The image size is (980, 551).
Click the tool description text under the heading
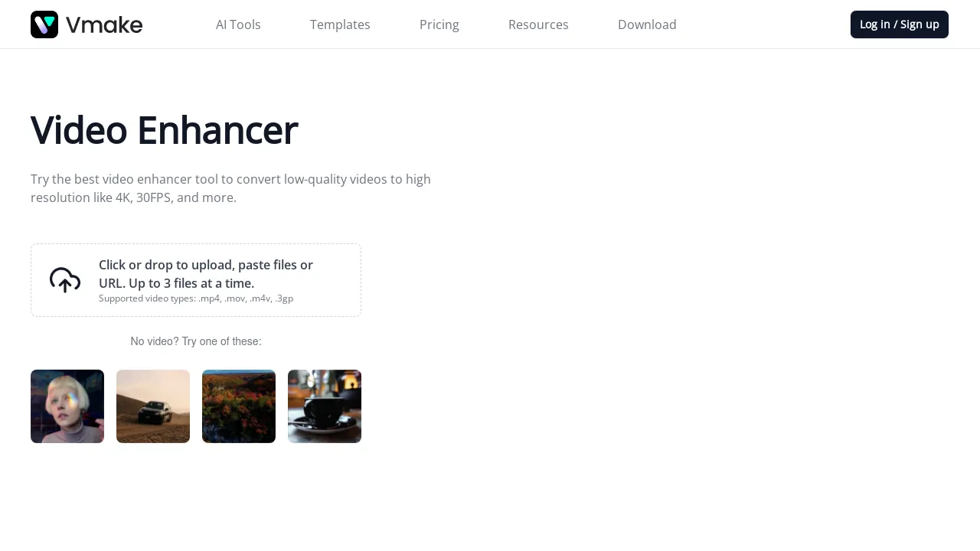click(x=230, y=188)
